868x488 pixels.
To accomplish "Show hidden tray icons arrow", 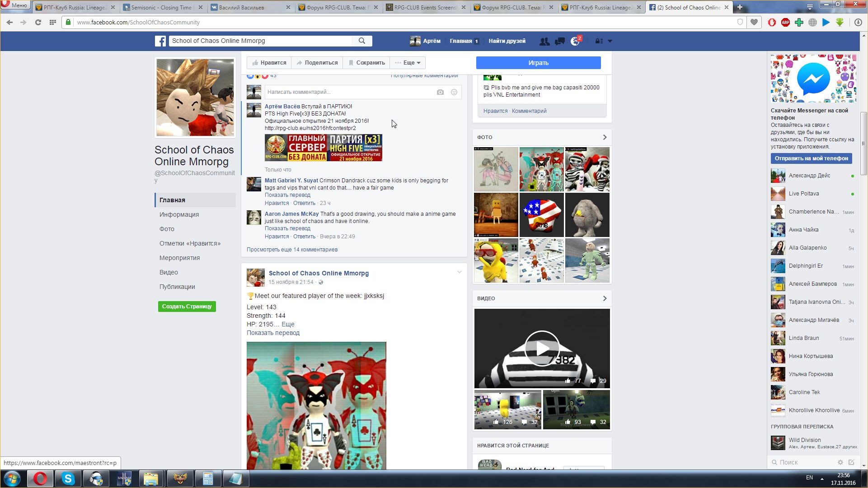I will coord(822,478).
